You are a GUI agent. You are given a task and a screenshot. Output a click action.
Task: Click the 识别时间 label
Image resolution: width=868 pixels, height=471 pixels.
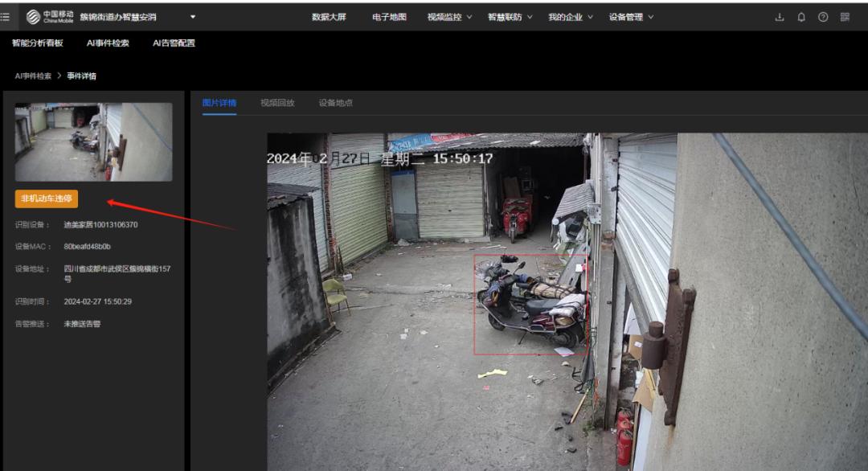pos(32,301)
